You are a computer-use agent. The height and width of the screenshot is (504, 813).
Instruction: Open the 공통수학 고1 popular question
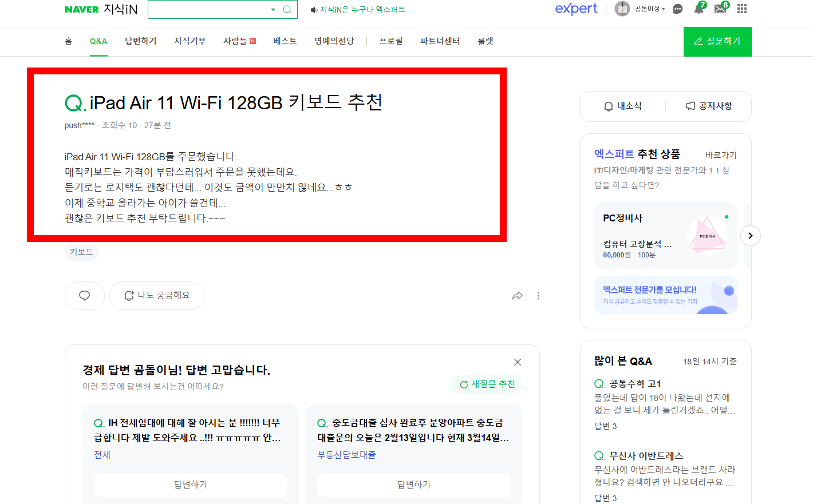635,384
